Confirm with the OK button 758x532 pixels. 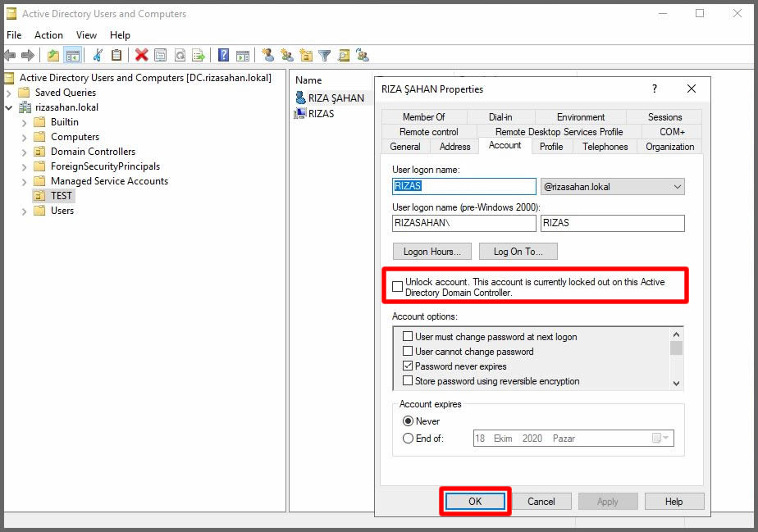tap(475, 501)
